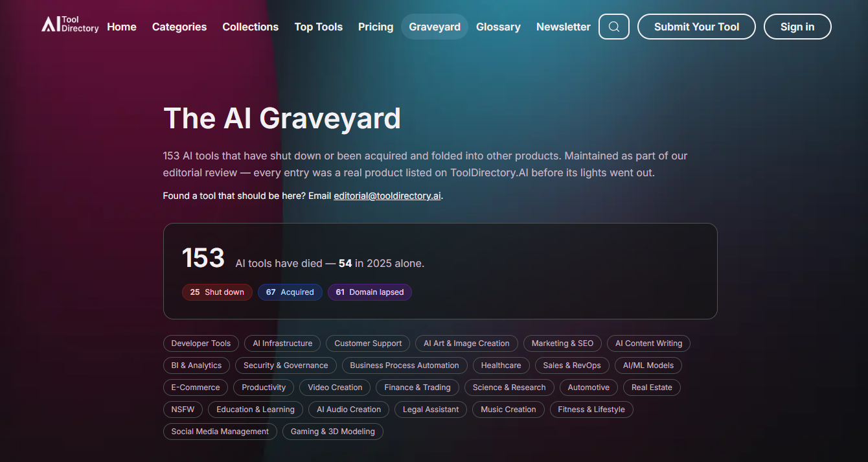Email editorial@tooldirectory.ai link
The image size is (868, 462).
tap(387, 196)
